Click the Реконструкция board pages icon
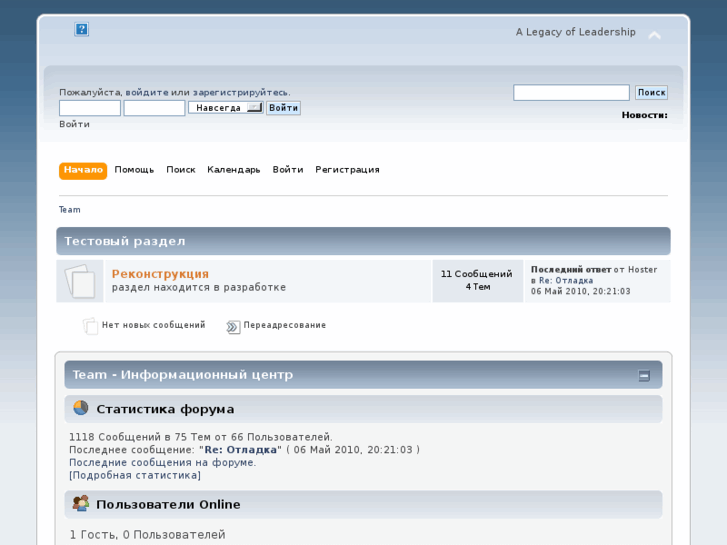Screen dimensions: 727x545 point(80,281)
